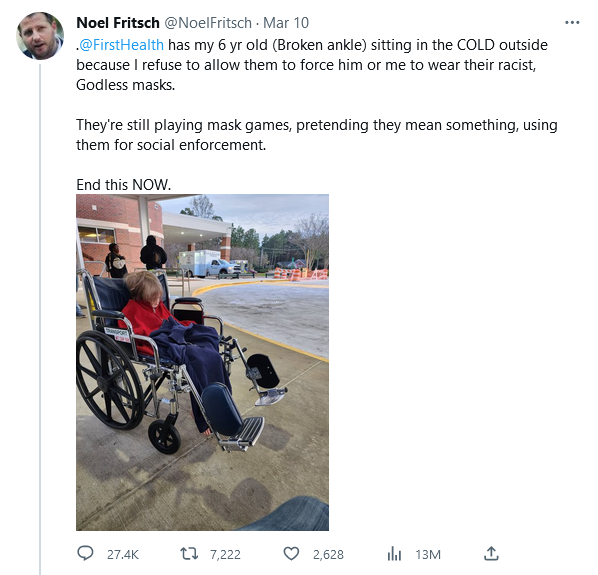Open the reply speech-bubble icon

(85, 554)
